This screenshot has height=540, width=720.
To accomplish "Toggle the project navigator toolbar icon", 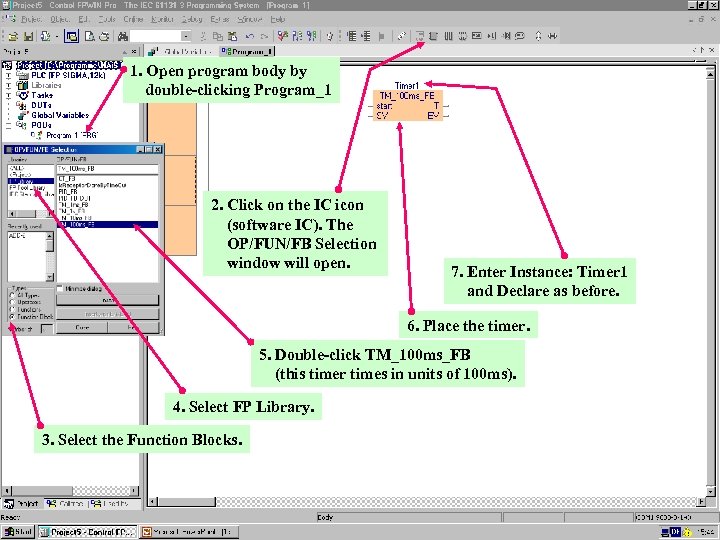I will pyautogui.click(x=72, y=36).
